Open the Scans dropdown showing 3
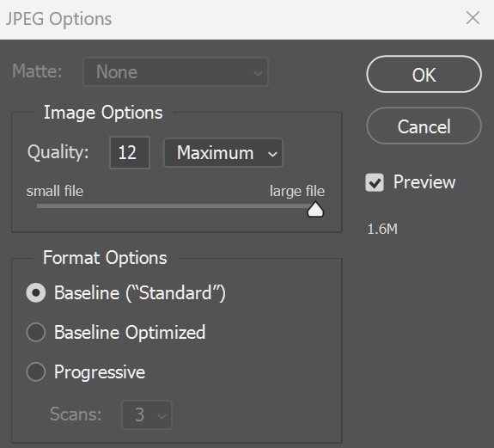 pyautogui.click(x=147, y=414)
